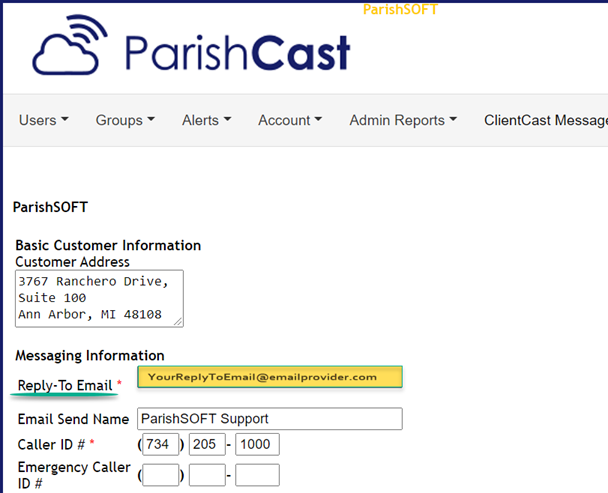608x493 pixels.
Task: Click the Emergency Caller ID # label
Action: pos(74,475)
